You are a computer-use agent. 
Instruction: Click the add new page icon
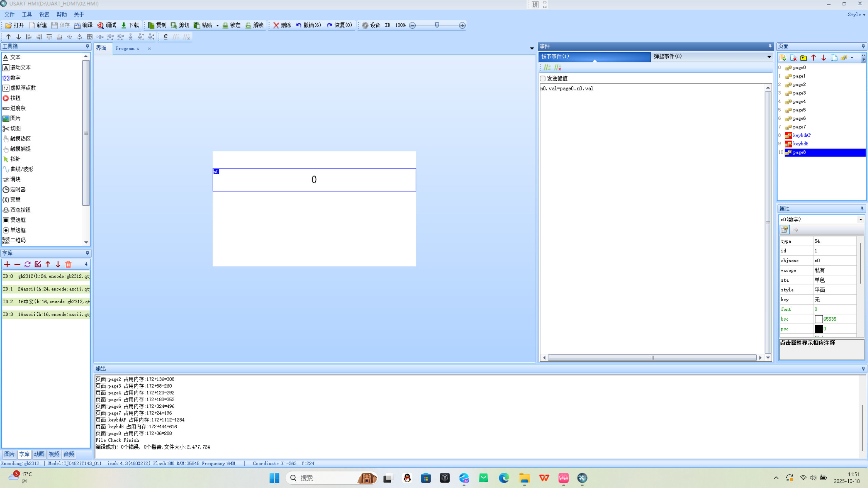pos(783,58)
